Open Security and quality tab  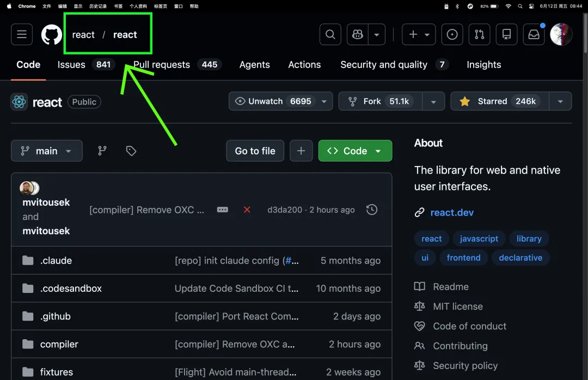click(x=395, y=65)
